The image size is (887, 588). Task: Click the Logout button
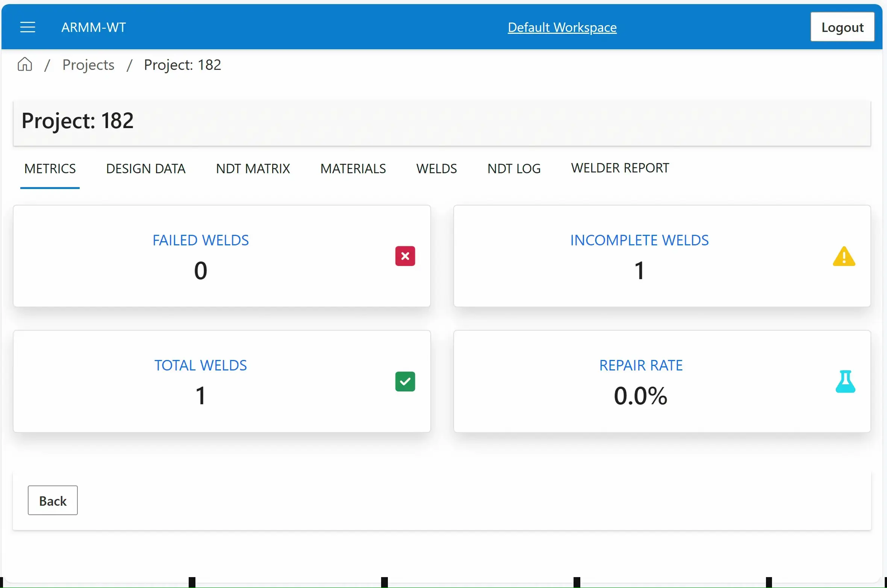click(842, 27)
